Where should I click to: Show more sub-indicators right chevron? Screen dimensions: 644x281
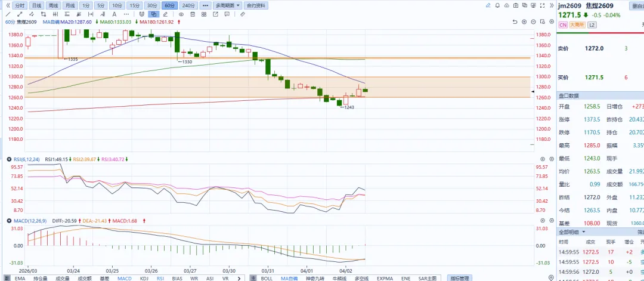tap(239, 278)
